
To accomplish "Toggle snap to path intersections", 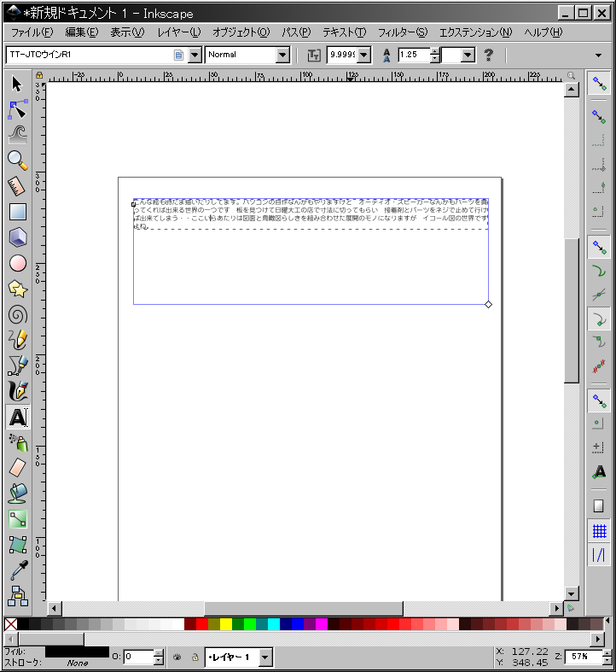I will click(599, 295).
